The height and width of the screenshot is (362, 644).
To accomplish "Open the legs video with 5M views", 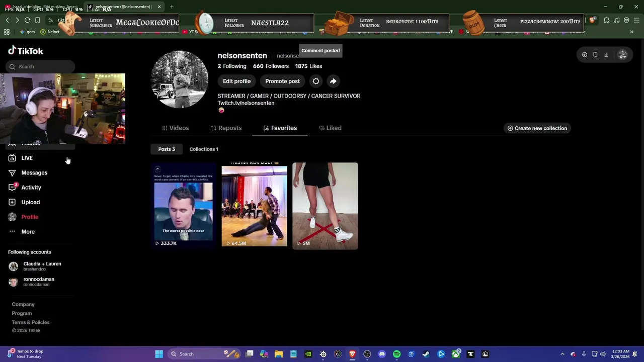I will [x=326, y=206].
